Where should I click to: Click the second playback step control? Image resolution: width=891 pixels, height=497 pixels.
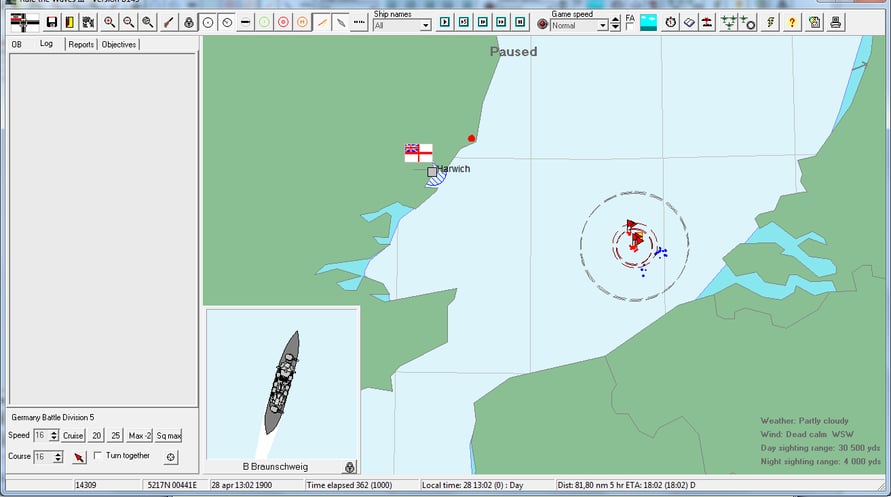(464, 22)
